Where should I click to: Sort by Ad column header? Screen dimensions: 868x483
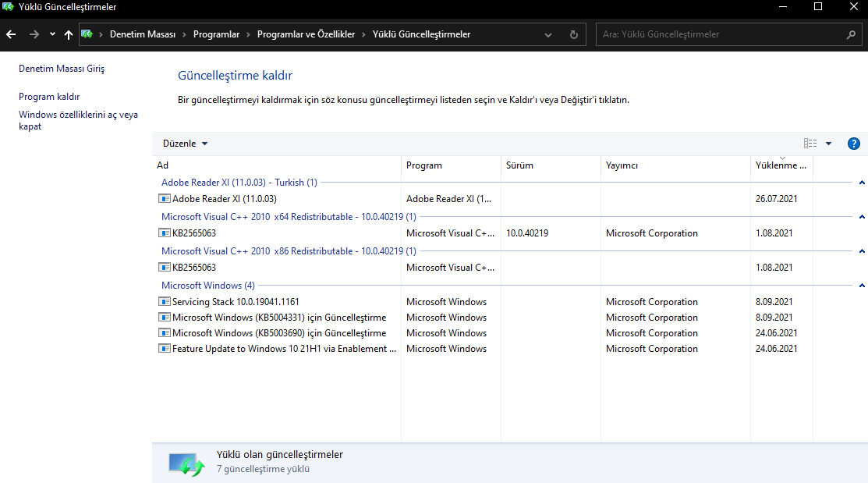click(x=277, y=165)
